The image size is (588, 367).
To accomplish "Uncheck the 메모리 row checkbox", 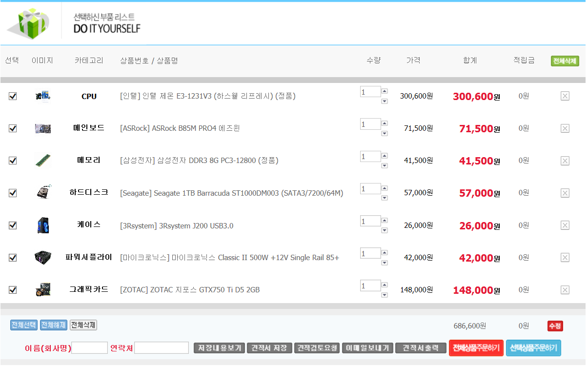I will pyautogui.click(x=13, y=161).
